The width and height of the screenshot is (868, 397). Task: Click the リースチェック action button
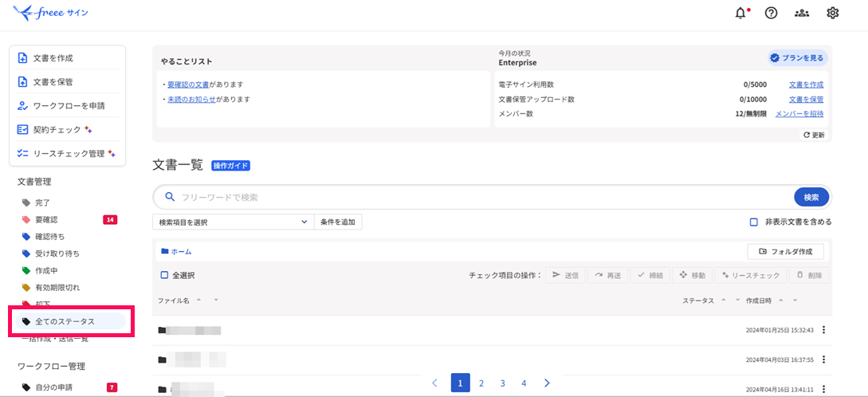pyautogui.click(x=750, y=275)
